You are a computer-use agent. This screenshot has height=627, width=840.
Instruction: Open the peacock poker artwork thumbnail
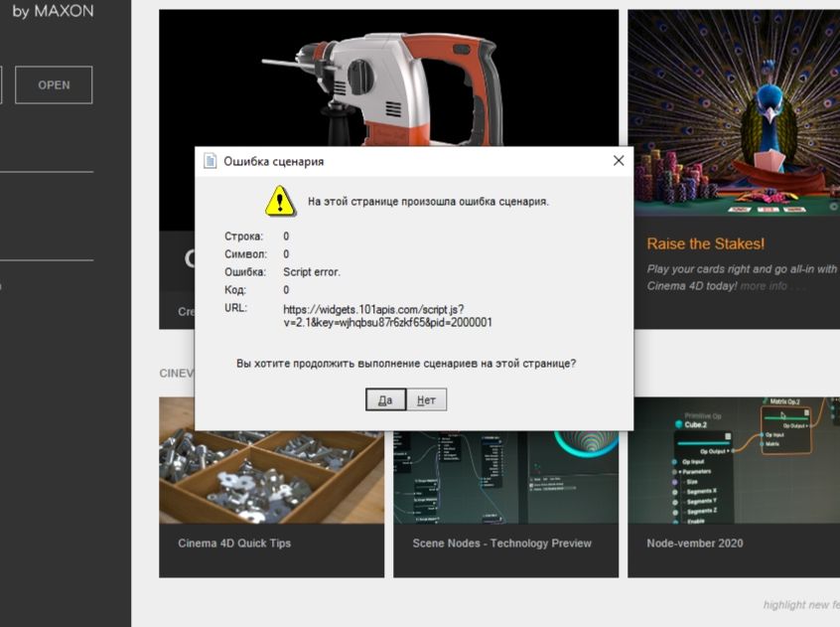(x=734, y=112)
